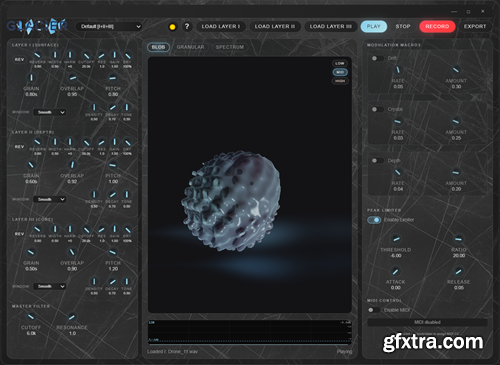
Task: Click Layer III PITCH knob
Action: click(113, 252)
